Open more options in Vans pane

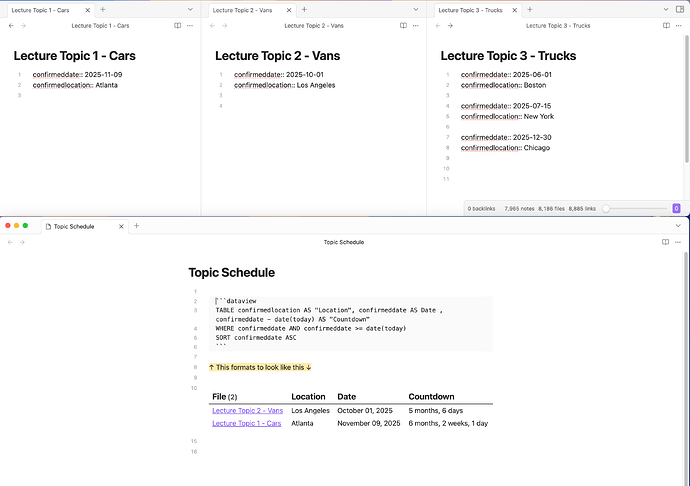click(415, 26)
